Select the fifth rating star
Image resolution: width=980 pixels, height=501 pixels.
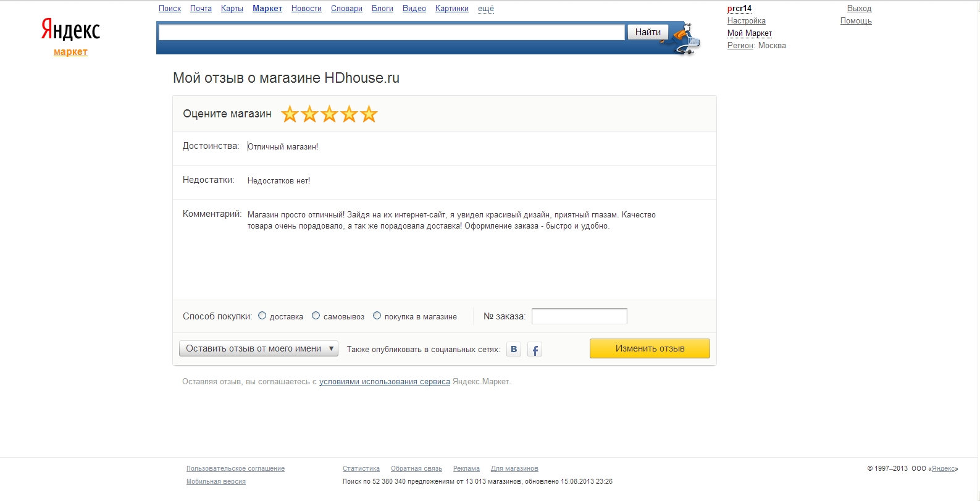(x=369, y=114)
